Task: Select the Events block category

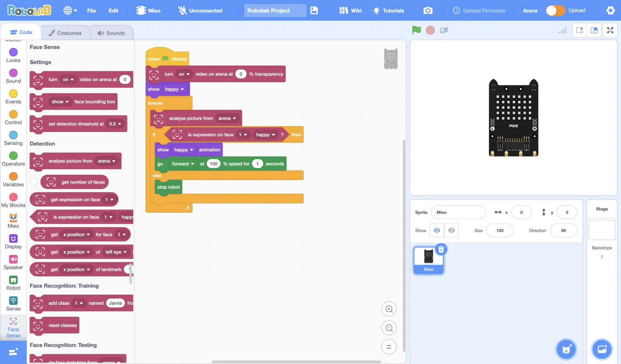Action: 13,97
